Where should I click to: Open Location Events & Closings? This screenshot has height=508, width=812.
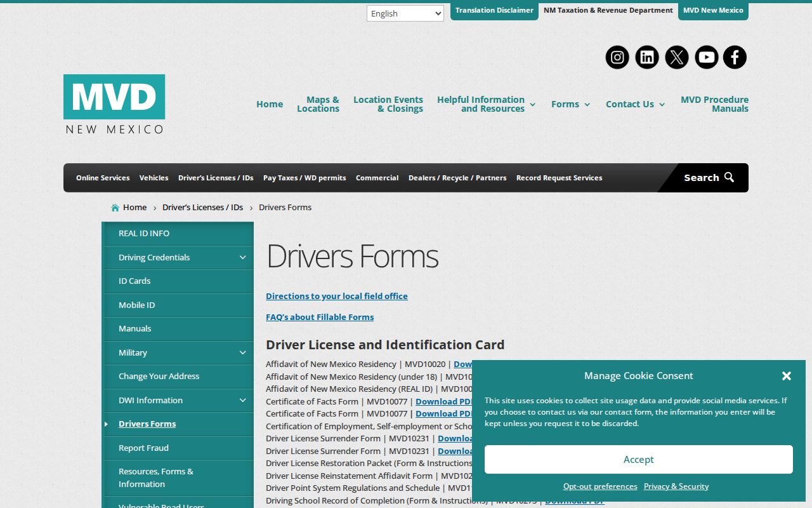click(388, 104)
